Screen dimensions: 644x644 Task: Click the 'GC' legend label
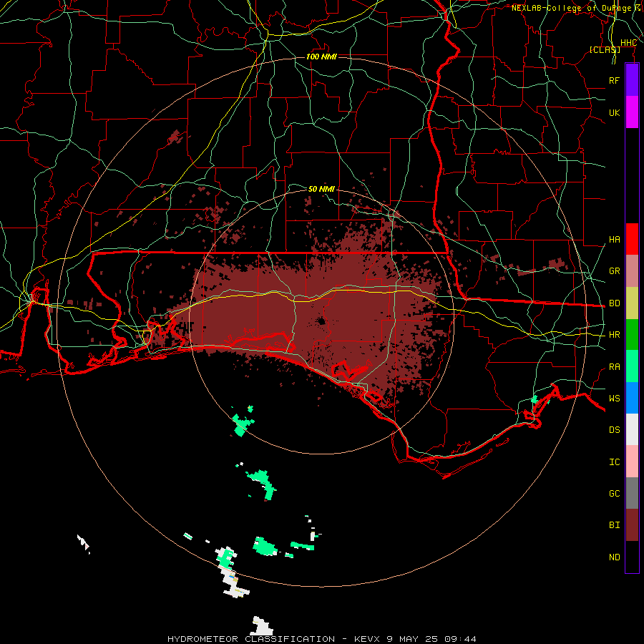pos(614,493)
